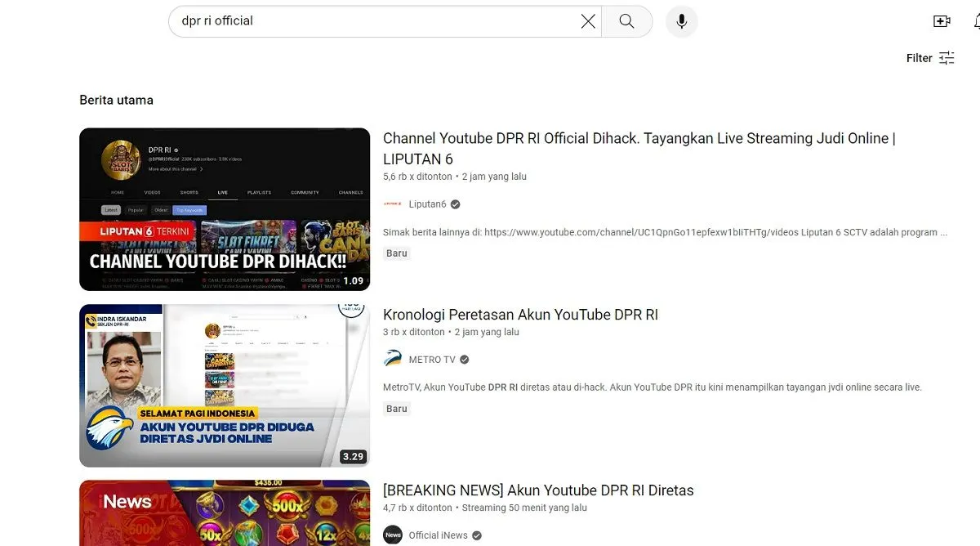Click 'Streaming 50 menit yang lalu' text
The height and width of the screenshot is (546, 980).
point(524,508)
